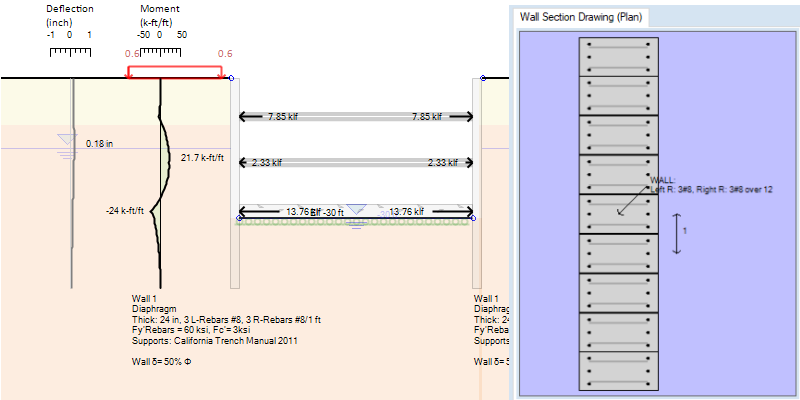Click the left Wall δ= 50% Φ text
The image size is (800, 400).
coord(162,362)
